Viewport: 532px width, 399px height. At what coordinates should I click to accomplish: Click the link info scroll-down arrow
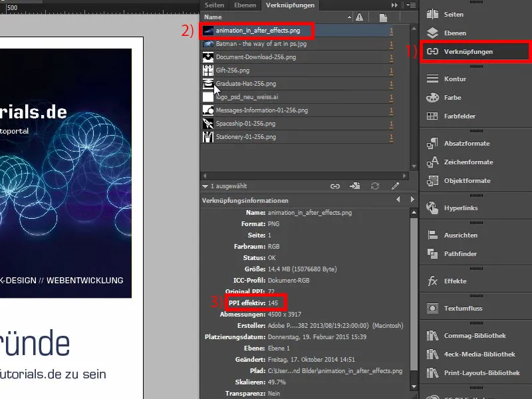tap(414, 386)
